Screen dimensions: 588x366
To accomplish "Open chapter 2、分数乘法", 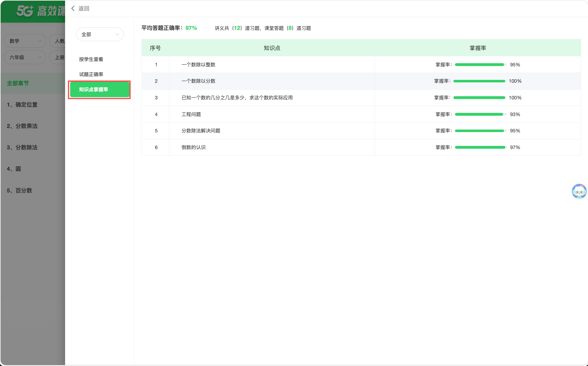I will click(22, 126).
